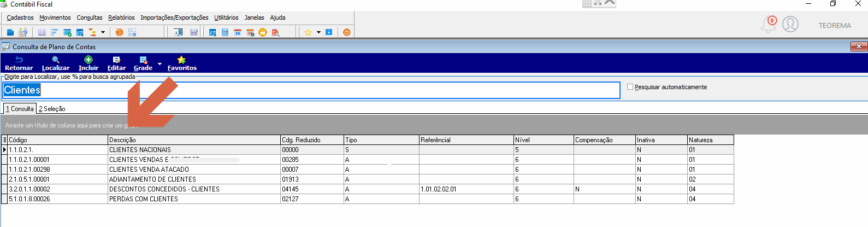868x227 pixels.
Task: Click the Retornar button
Action: coord(19,63)
